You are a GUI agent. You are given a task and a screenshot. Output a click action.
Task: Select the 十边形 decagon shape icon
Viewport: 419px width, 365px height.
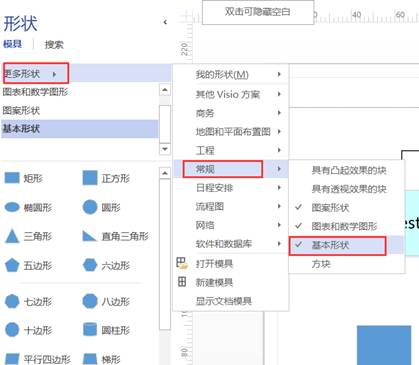[x=12, y=330]
